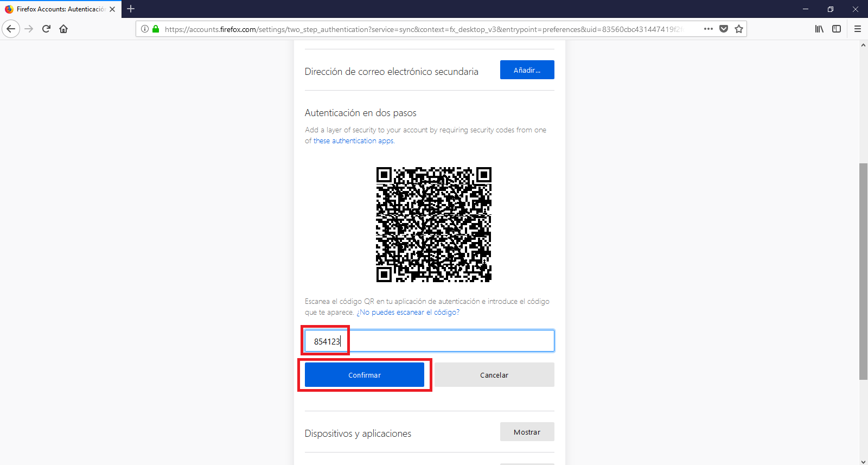Screen dimensions: 868x465
Task: Open the Firefox hamburger menu
Action: [858, 29]
